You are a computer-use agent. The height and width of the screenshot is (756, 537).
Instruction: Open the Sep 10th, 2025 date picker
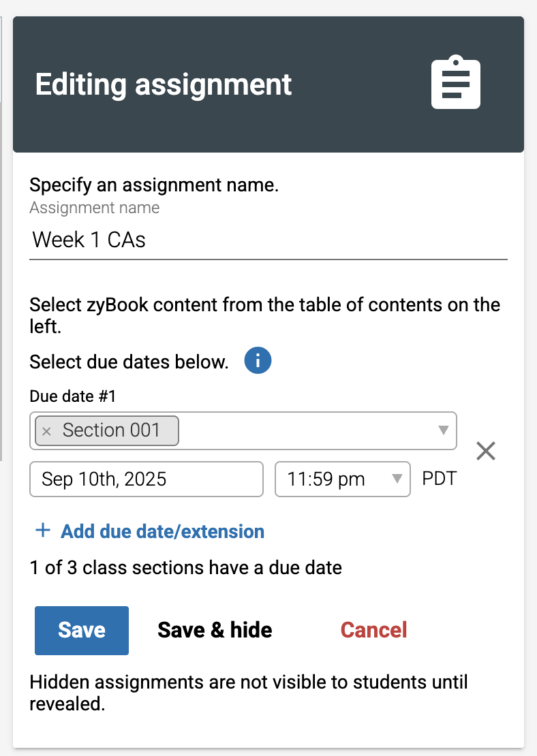point(147,479)
